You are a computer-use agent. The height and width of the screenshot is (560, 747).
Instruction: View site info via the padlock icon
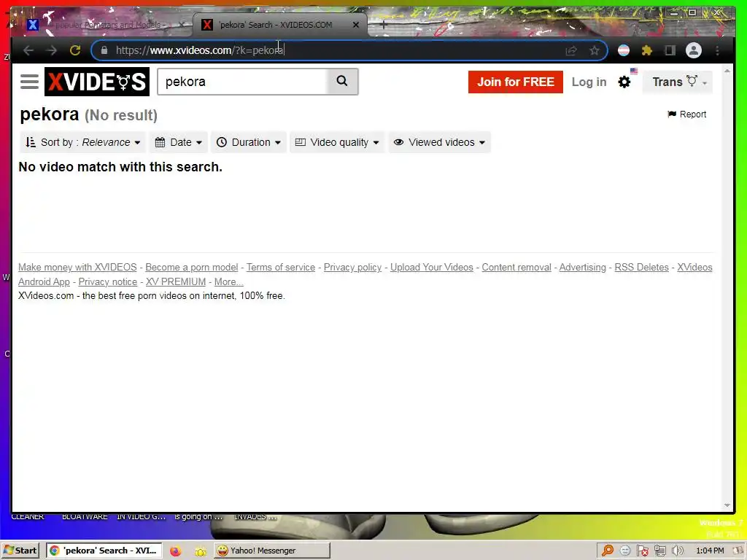(x=104, y=50)
